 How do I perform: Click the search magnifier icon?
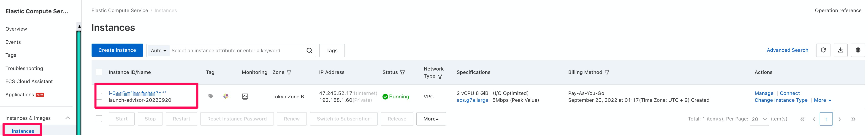point(309,50)
